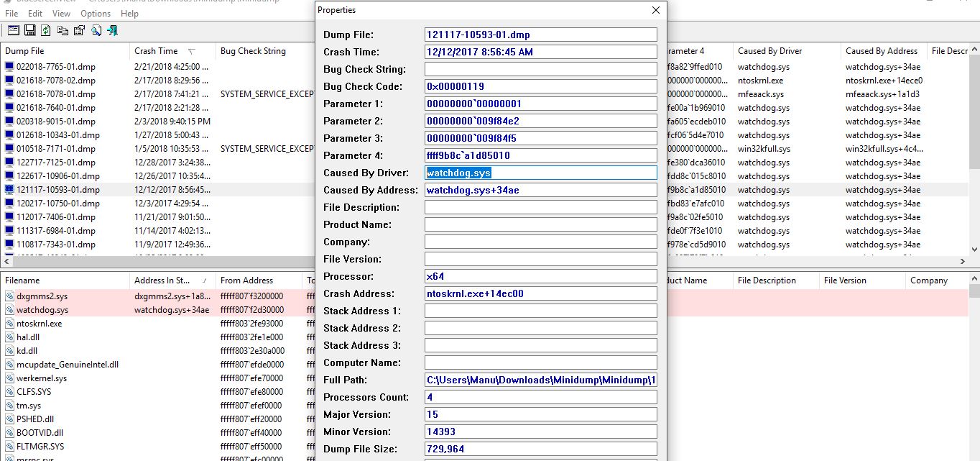
Task: Select the 020318-9015-01.dmp dump row
Action: pos(158,122)
